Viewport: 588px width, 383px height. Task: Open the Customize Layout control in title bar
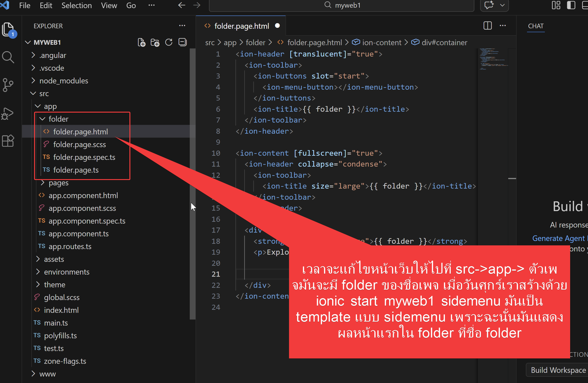click(556, 5)
